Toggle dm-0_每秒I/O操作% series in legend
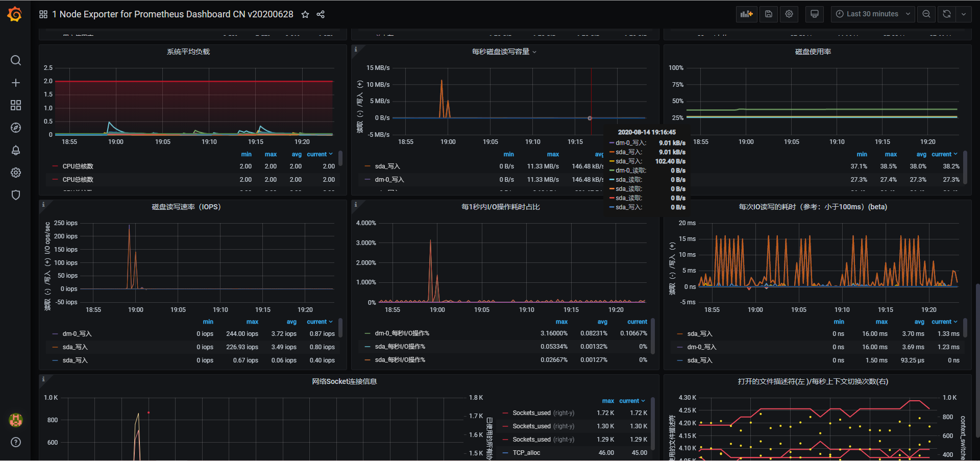 [x=402, y=333]
